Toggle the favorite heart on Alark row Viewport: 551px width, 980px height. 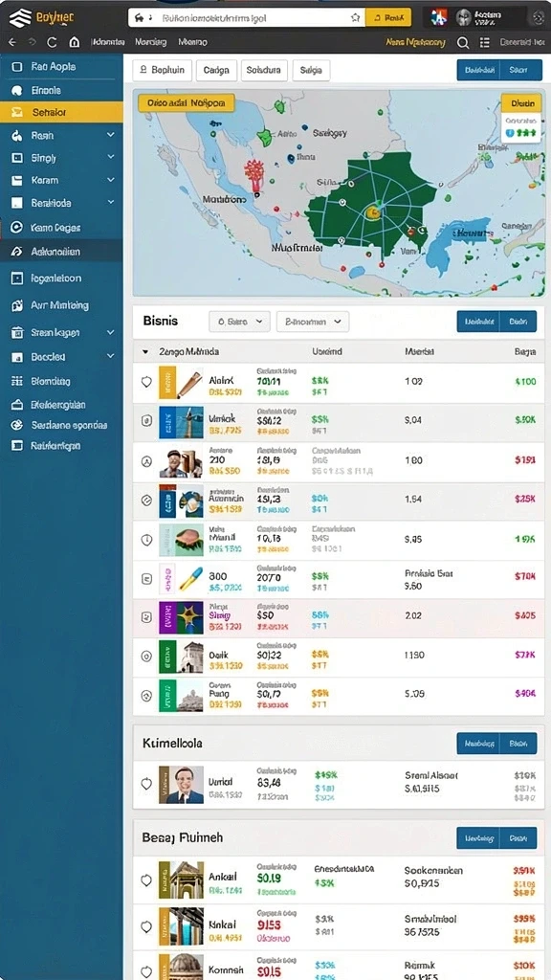(x=146, y=382)
